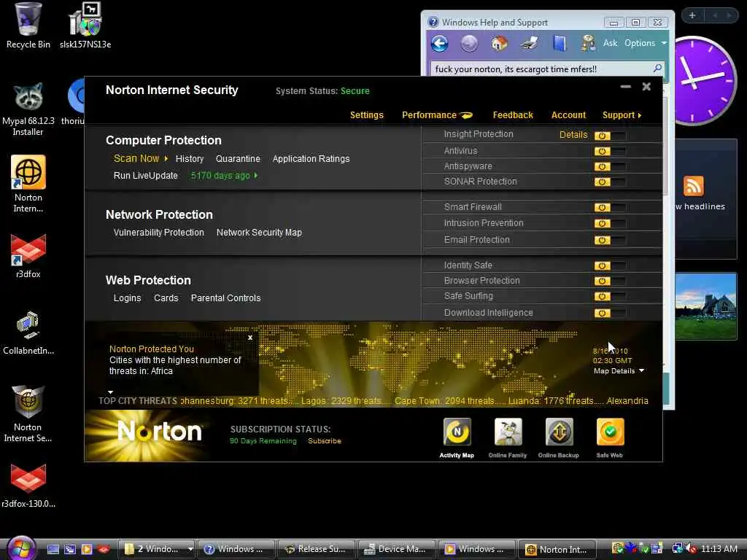The width and height of the screenshot is (747, 560).
Task: Collapse the Norton Protected You panel arrow
Action: (111, 392)
